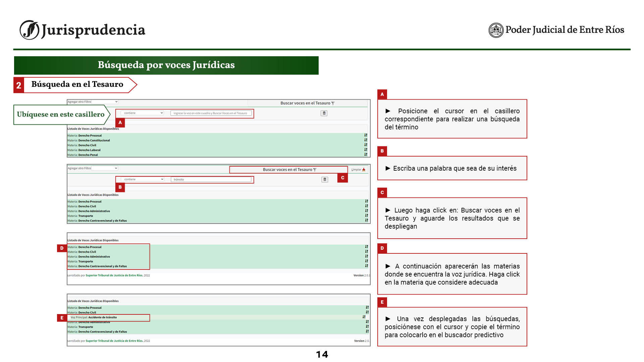
Task: Click the 'Búsqueda por voces Jurídicas' green banner
Action: click(x=166, y=65)
